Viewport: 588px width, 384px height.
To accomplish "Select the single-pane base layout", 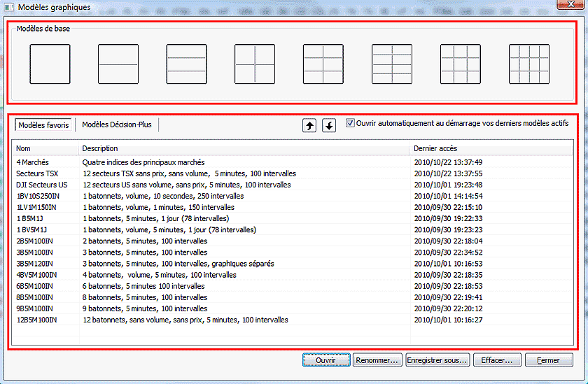I will tap(50, 64).
